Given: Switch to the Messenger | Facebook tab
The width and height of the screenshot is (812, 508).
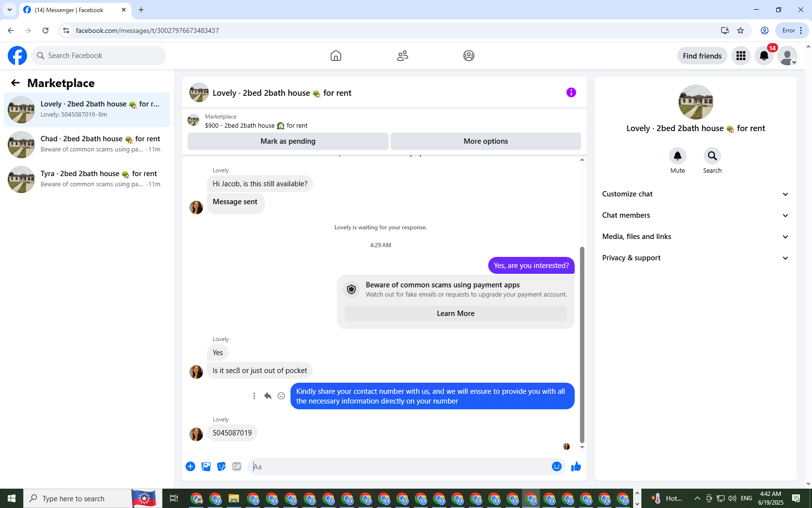Looking at the screenshot, I should (x=75, y=10).
